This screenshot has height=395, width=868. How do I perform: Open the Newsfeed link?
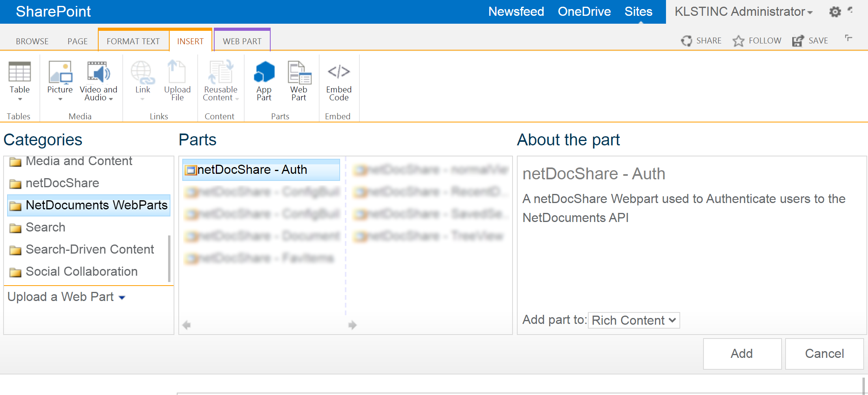[x=516, y=11]
